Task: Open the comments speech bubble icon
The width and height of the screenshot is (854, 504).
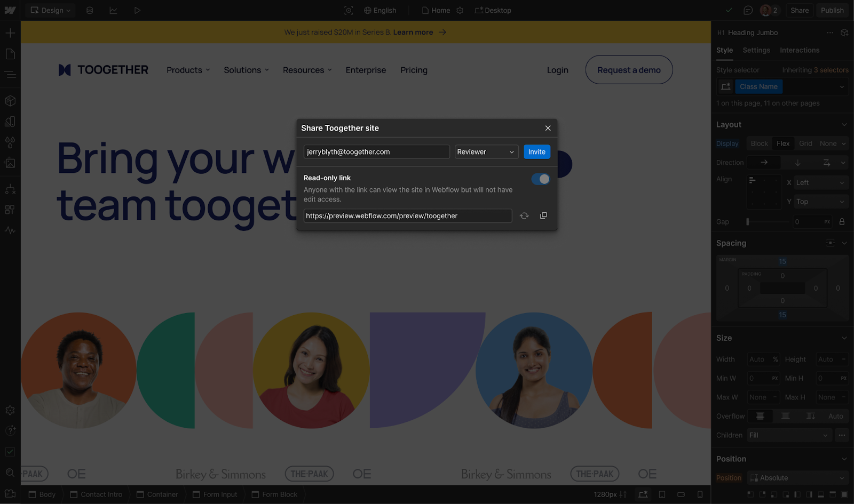Action: tap(748, 10)
